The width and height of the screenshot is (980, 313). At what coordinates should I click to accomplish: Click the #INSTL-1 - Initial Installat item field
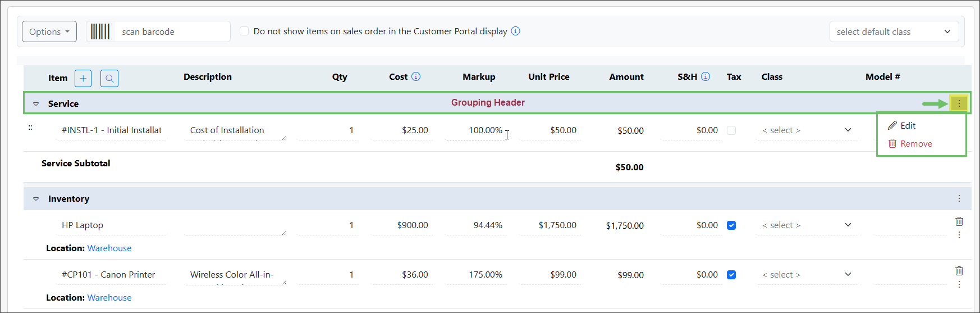[112, 130]
